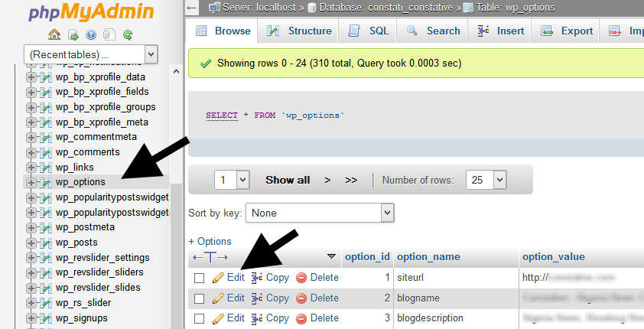Click the red delete icon for siteurl row
644x329 pixels.
pos(301,278)
